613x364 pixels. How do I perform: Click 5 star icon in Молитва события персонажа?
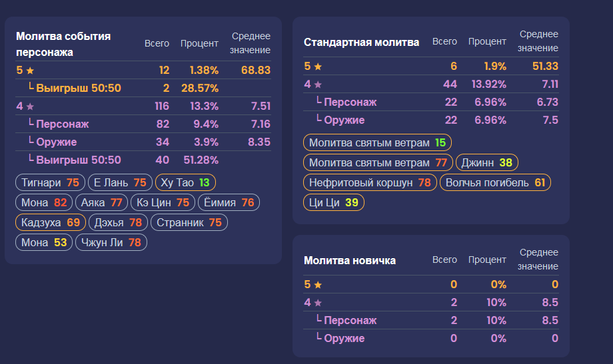tap(30, 71)
